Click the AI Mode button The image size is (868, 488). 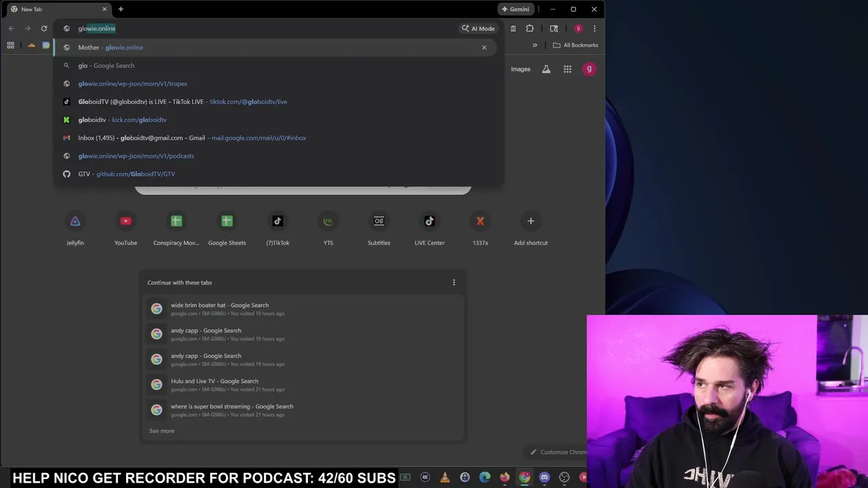pos(478,28)
